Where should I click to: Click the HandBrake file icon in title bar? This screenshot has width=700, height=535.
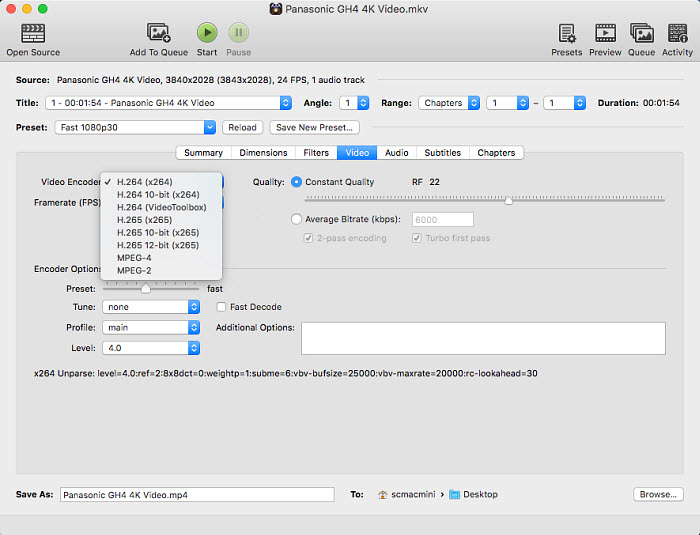click(275, 8)
